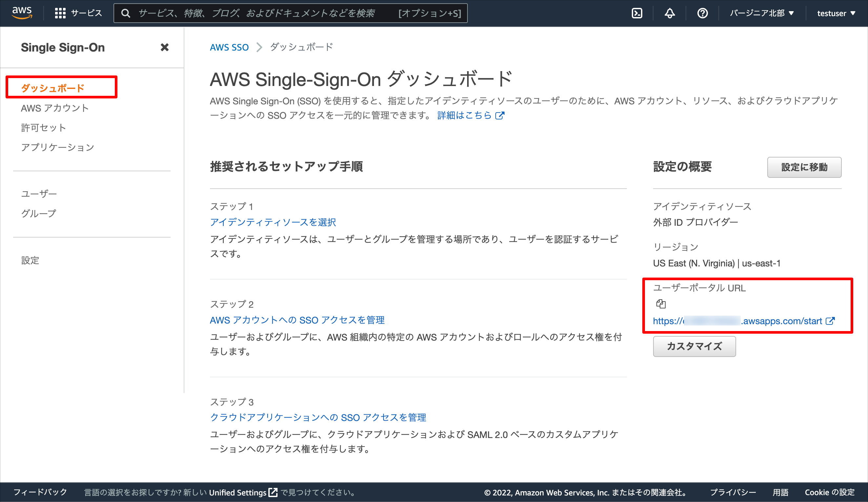Expand the testuser account dropdown

tap(836, 13)
